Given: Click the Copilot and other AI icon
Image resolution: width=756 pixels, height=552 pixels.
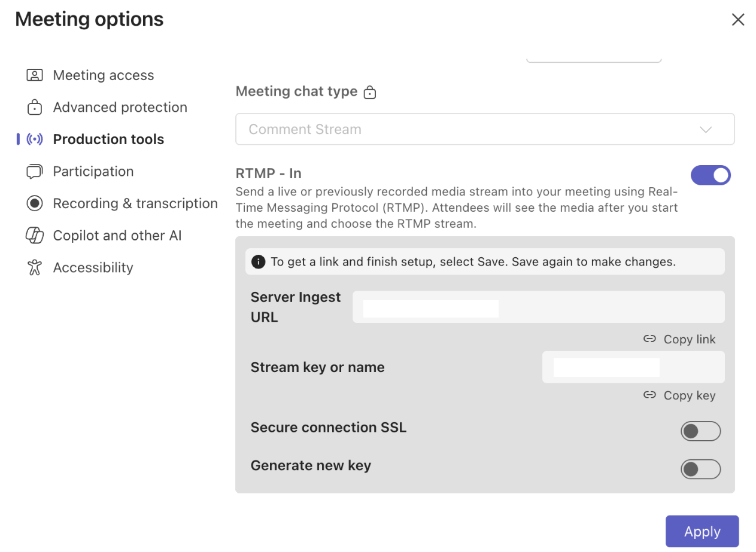Looking at the screenshot, I should pos(35,236).
